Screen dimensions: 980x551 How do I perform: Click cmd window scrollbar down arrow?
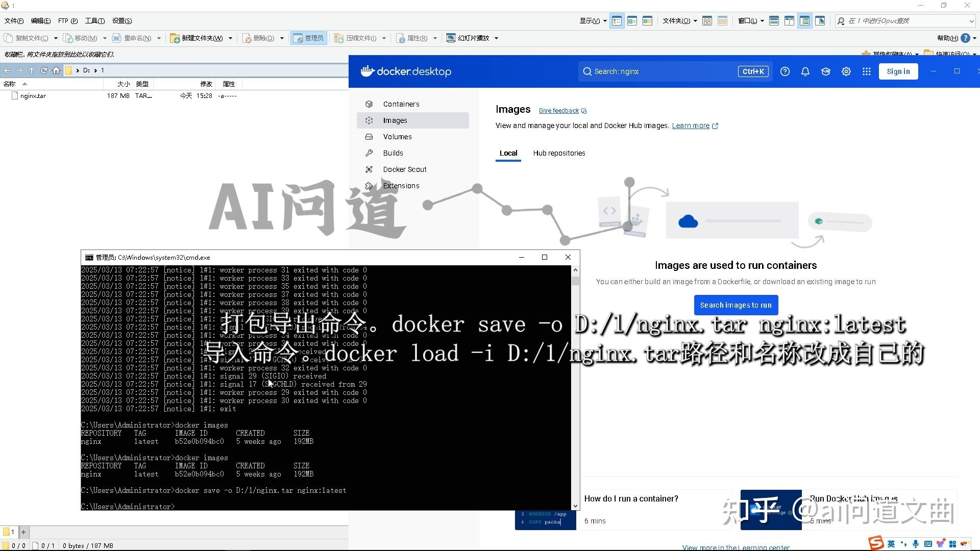click(575, 506)
